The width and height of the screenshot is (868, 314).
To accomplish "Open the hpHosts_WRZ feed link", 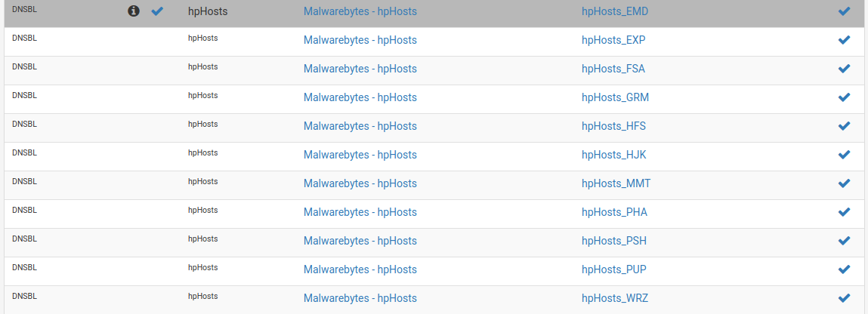I will pyautogui.click(x=615, y=298).
